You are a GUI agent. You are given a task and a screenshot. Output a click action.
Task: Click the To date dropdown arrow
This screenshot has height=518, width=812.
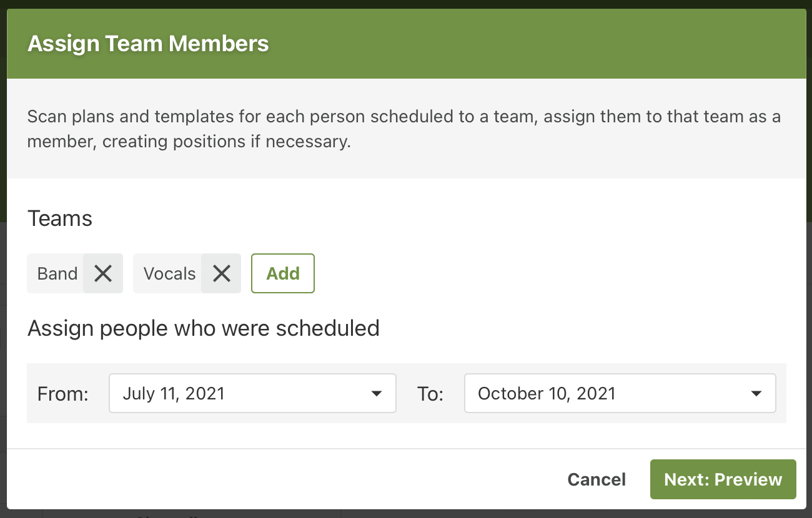756,393
